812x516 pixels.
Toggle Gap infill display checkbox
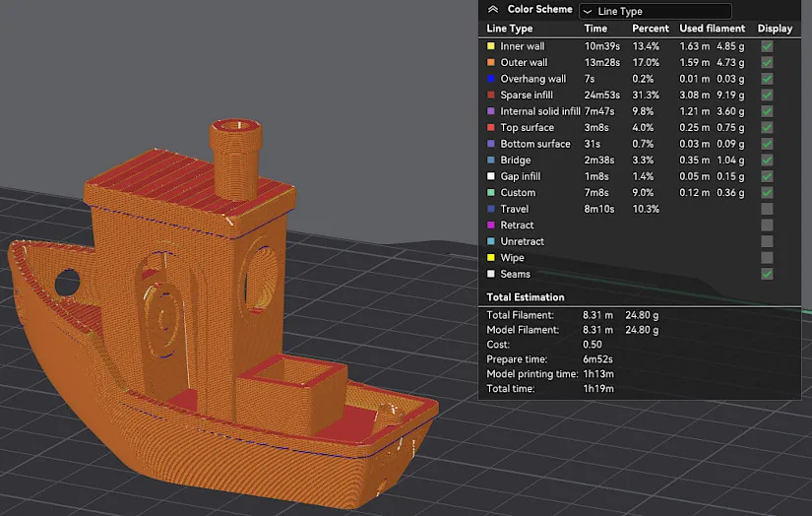[767, 176]
